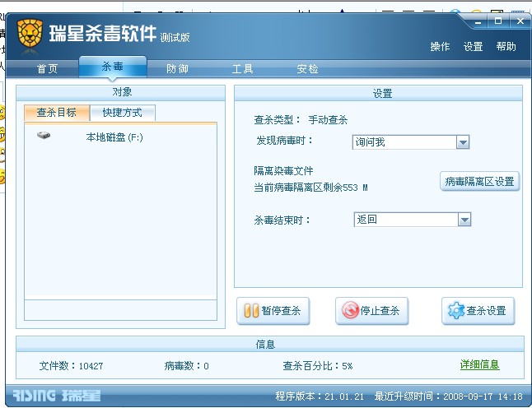Select the 查杀目标 sub-tab
Screen dimensions: 532x408
pos(57,113)
